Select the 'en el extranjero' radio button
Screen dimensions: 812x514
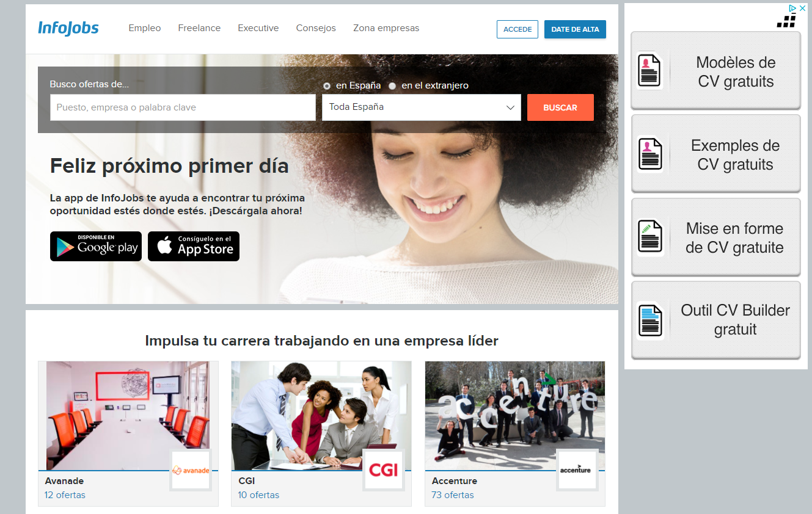[x=392, y=85]
